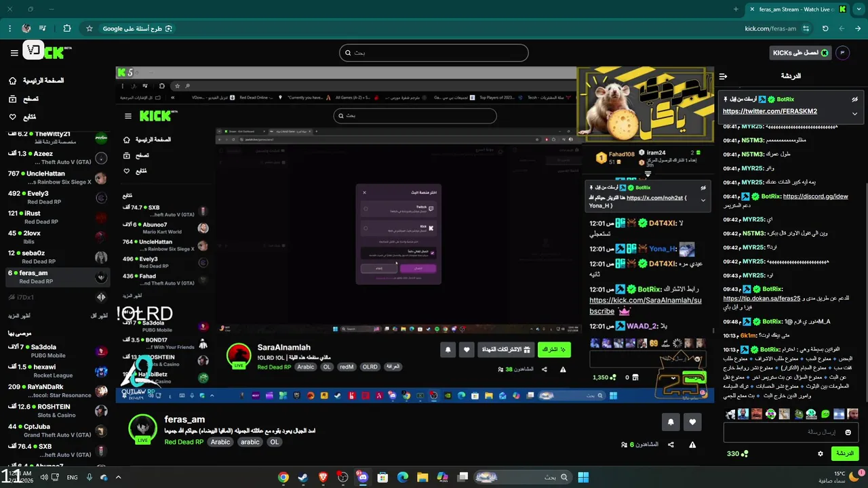The height and width of the screenshot is (488, 868).
Task: Open the Kick hamburger menu
Action: click(14, 53)
